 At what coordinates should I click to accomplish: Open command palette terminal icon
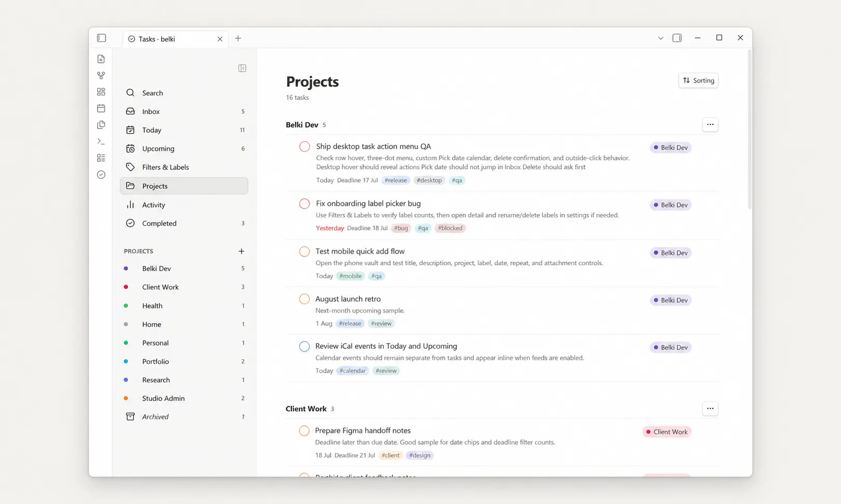tap(101, 141)
